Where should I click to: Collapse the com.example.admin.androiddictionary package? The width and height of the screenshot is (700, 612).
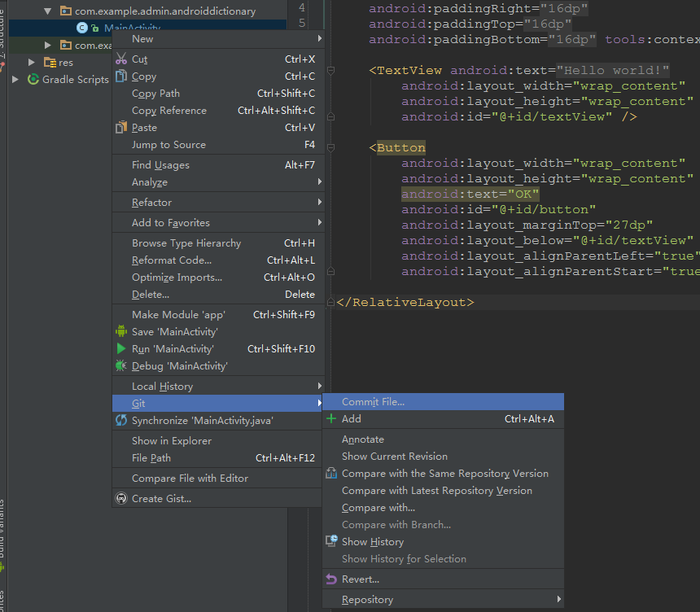[47, 11]
